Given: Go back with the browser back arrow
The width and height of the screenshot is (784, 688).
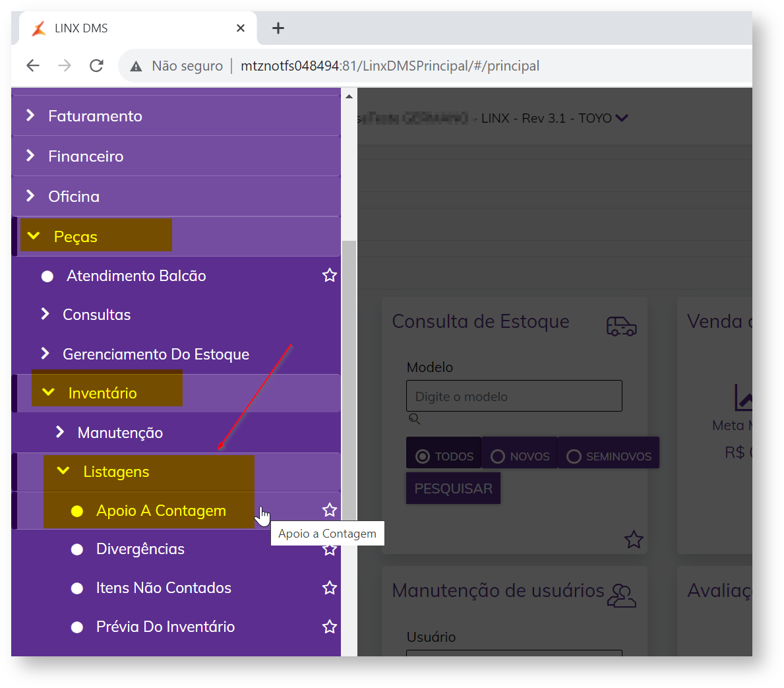Looking at the screenshot, I should coord(33,65).
